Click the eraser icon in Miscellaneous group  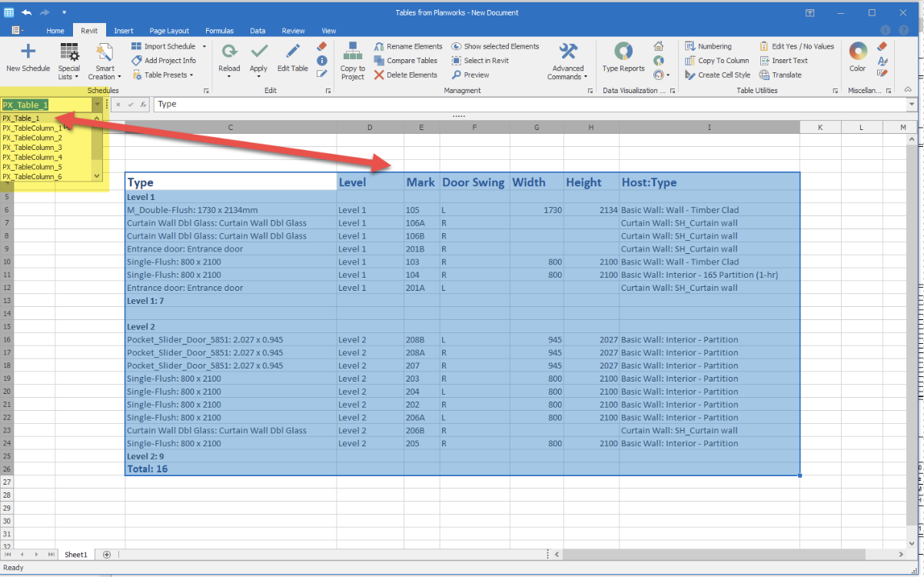[882, 46]
